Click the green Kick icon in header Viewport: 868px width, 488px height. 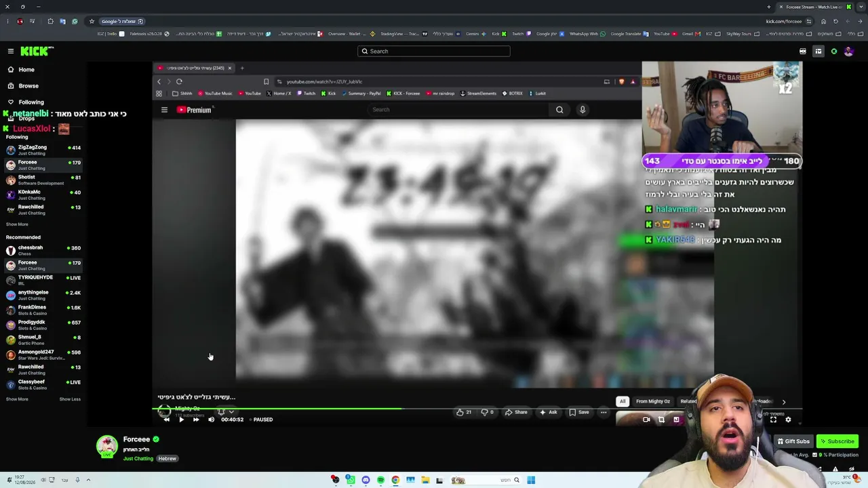tap(834, 52)
